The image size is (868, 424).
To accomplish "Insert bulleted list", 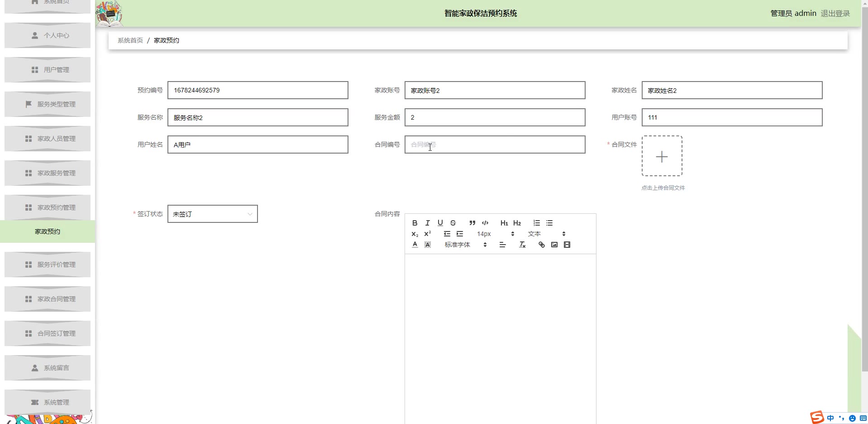I will (549, 223).
